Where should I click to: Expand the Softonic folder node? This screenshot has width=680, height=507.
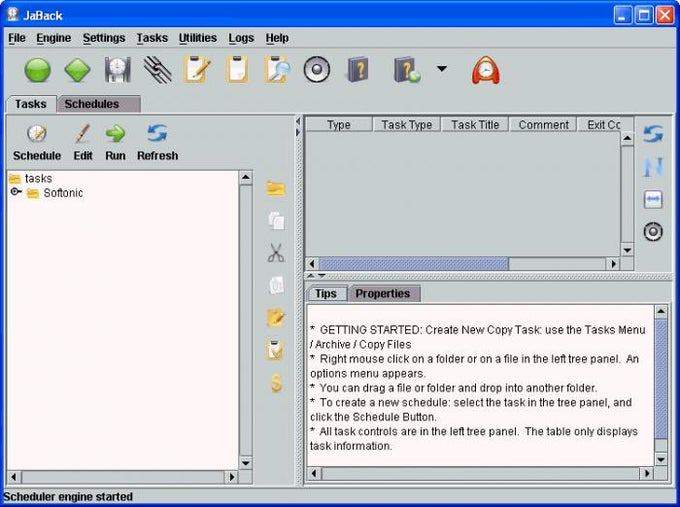[x=16, y=192]
